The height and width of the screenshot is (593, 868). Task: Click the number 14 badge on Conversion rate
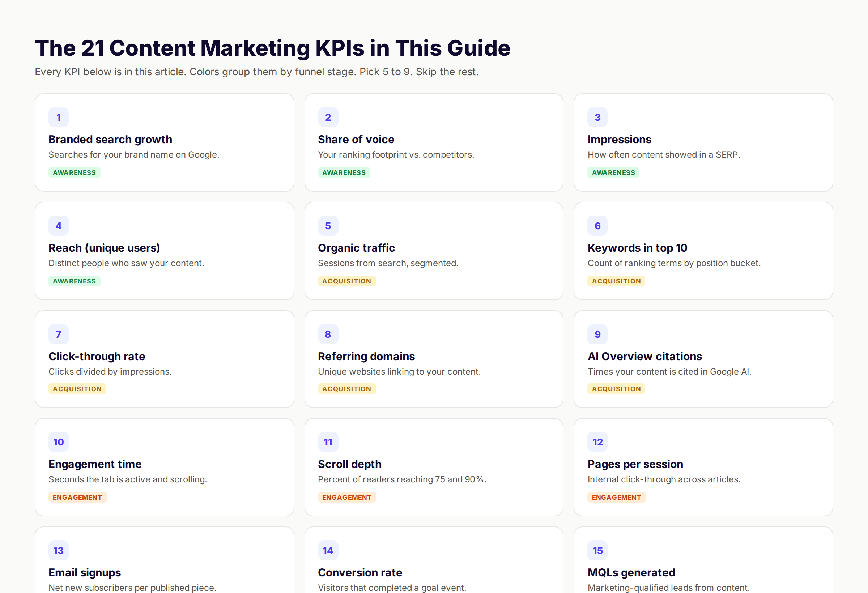point(328,550)
